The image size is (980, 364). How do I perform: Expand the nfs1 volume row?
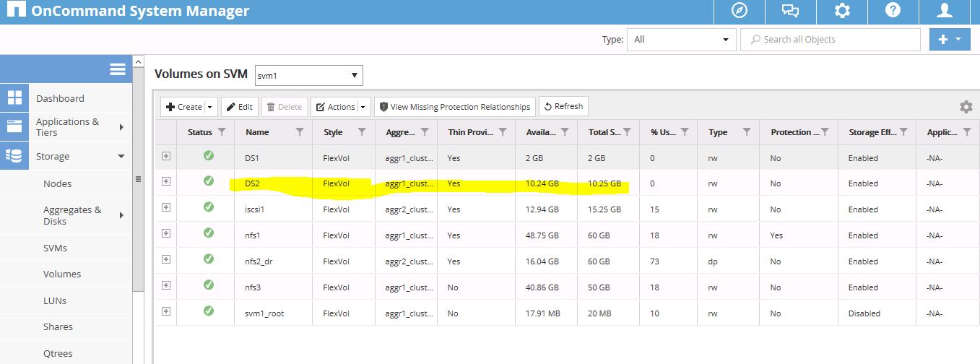166,233
